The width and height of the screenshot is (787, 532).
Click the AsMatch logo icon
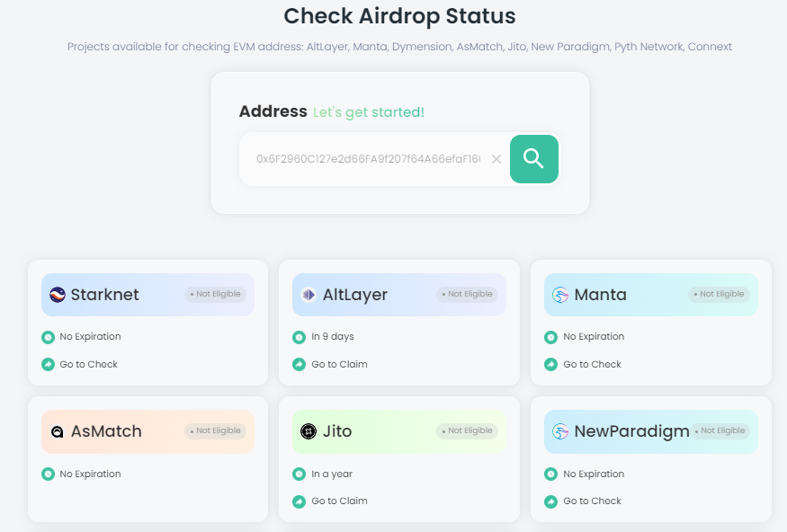click(x=58, y=431)
